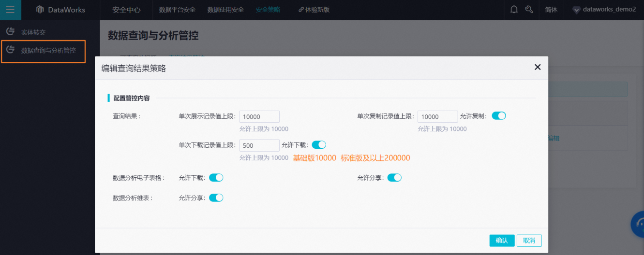Open 安全中心 in the top bar
The height and width of the screenshot is (255, 644).
pyautogui.click(x=126, y=10)
